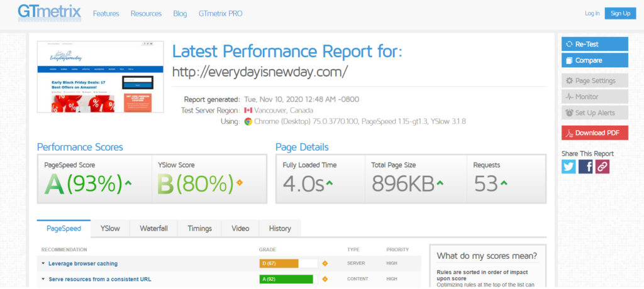Select the History tab
The height and width of the screenshot is (289, 644).
coord(280,229)
